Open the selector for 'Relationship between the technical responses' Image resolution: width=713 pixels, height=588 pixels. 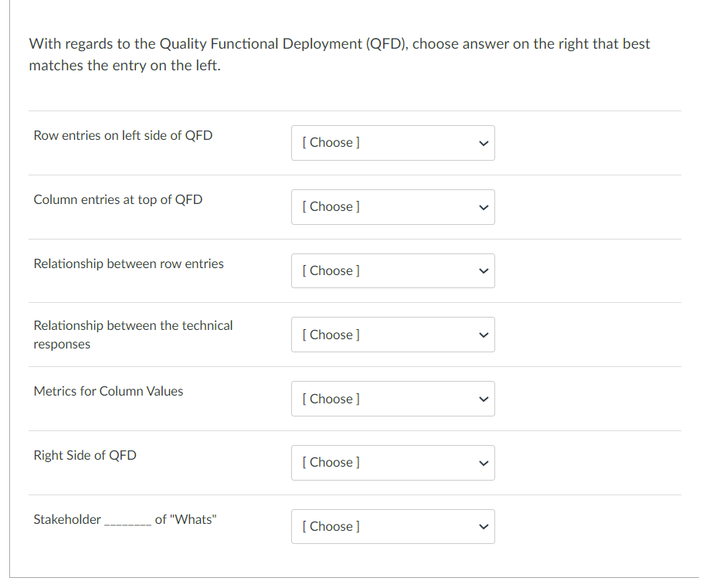(x=392, y=335)
